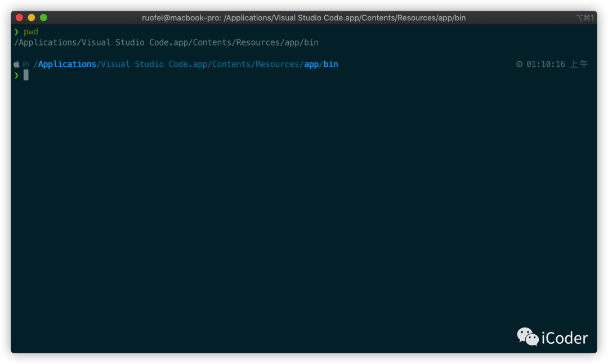Click the clock icon beside the time
This screenshot has height=364, width=608.
tap(519, 64)
